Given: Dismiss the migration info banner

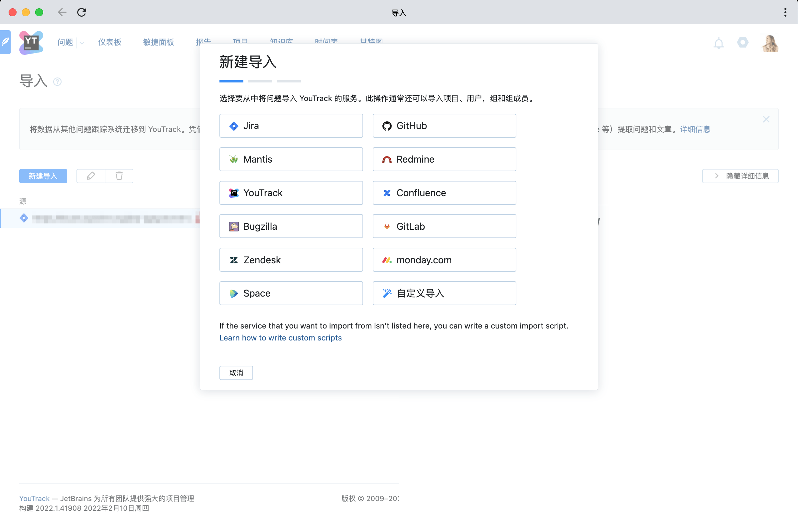Looking at the screenshot, I should pyautogui.click(x=766, y=119).
